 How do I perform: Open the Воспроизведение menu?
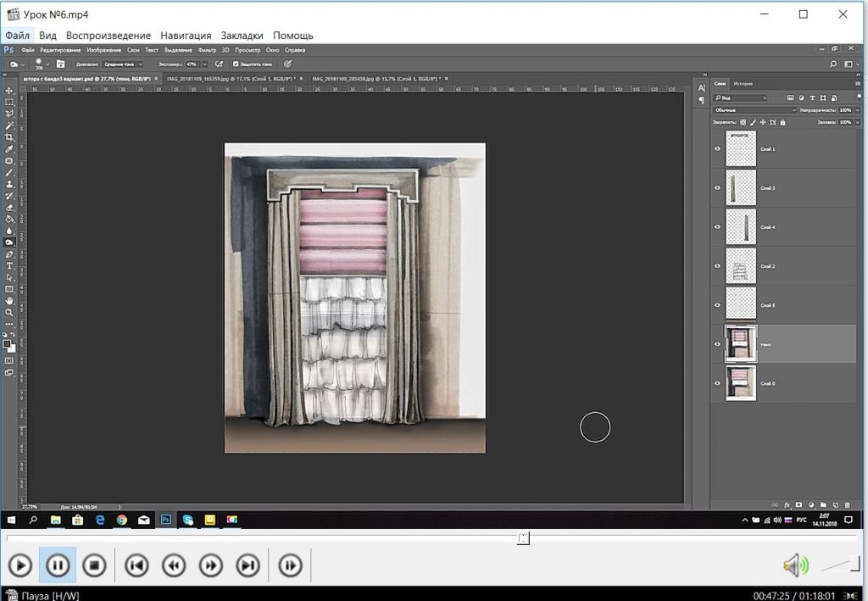(x=108, y=36)
